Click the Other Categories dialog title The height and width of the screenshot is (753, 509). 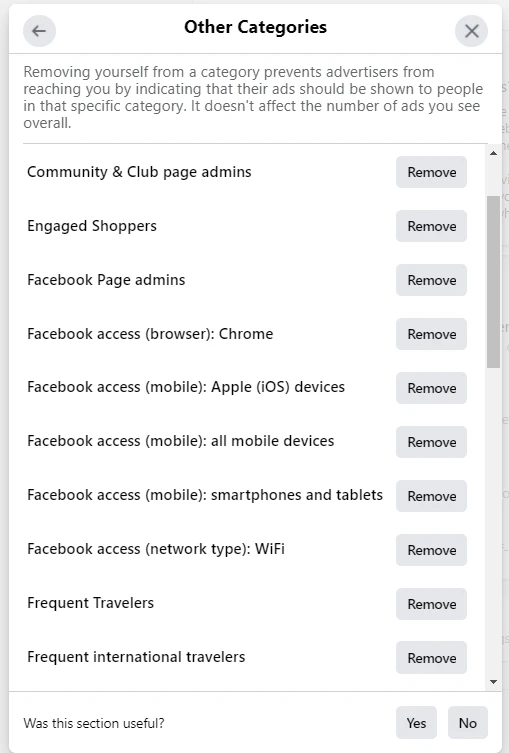[x=255, y=27]
